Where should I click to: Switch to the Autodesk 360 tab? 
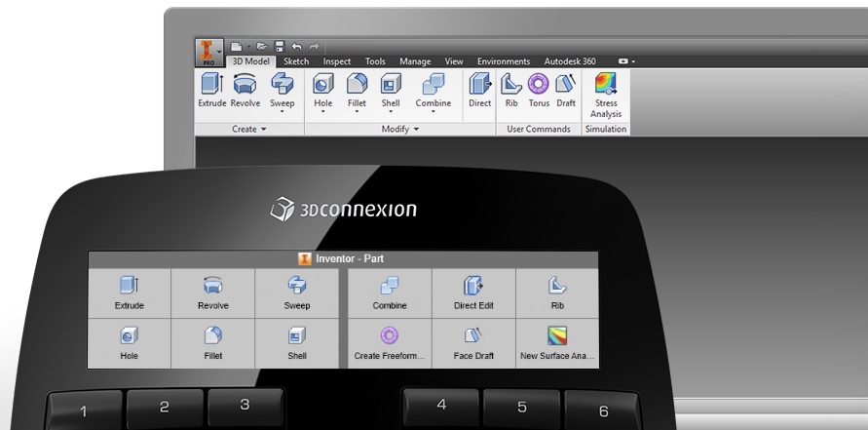click(x=570, y=61)
